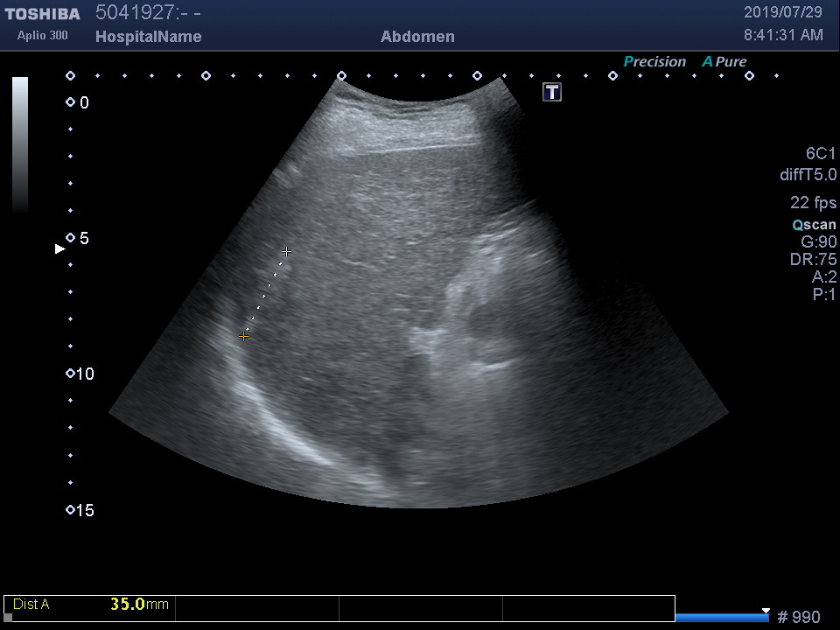The height and width of the screenshot is (630, 840).
Task: Select the yellow lower caliper cross
Action: 244,336
